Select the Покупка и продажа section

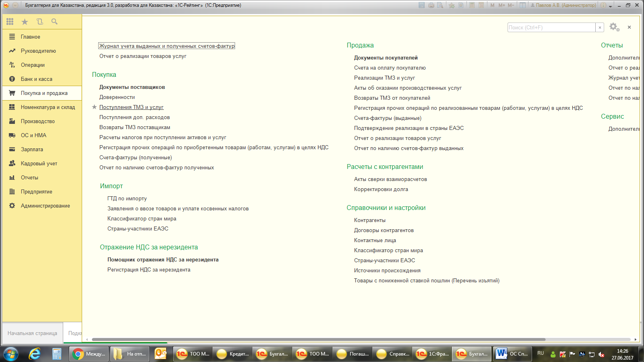point(42,93)
